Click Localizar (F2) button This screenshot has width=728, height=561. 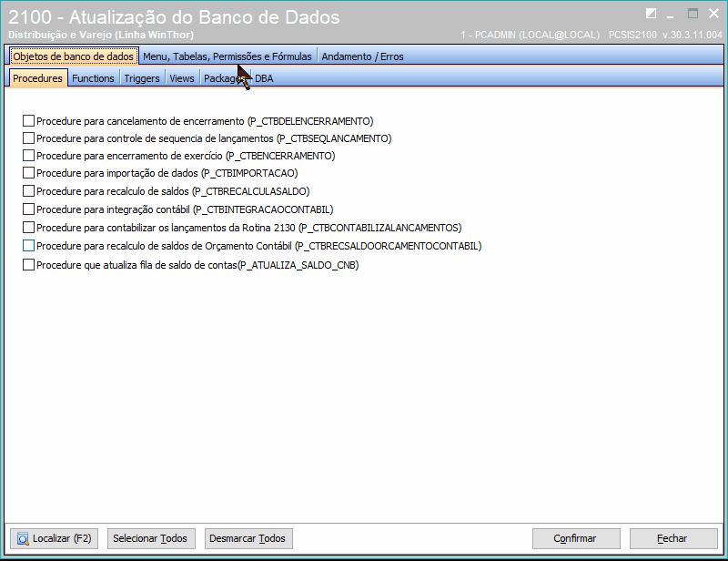55,538
